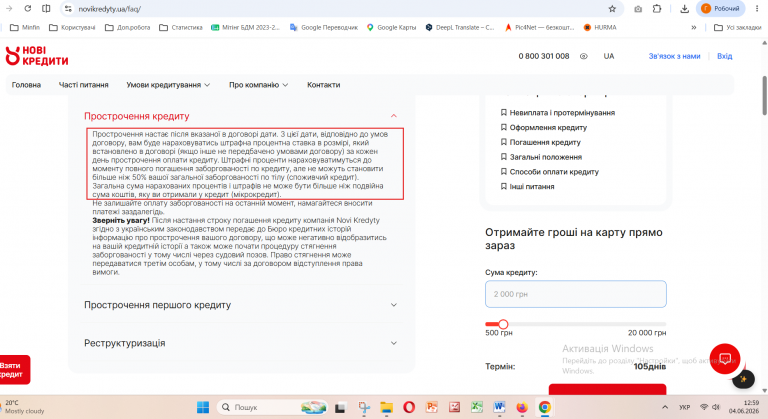The image size is (768, 419).
Task: Select the Погашення кредиту category
Action: [x=540, y=142]
